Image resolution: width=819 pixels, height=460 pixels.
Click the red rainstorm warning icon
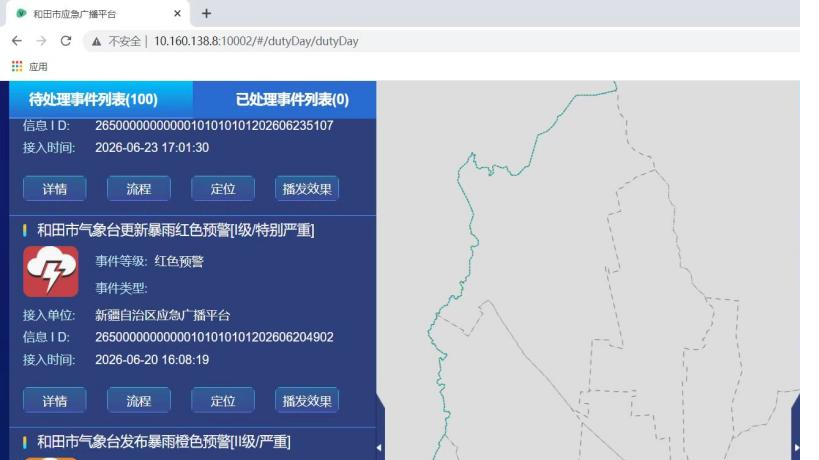[x=51, y=272]
